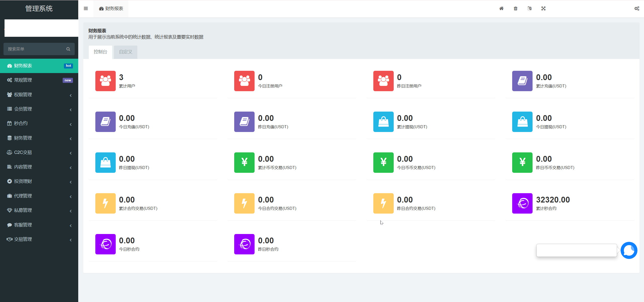Viewport: 644px width, 302px height.
Task: Click the search magnifier in menu search
Action: click(68, 49)
